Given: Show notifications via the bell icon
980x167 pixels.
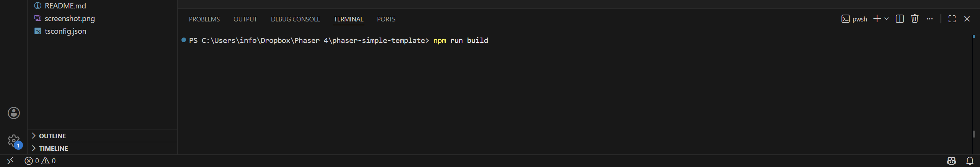Looking at the screenshot, I should pos(970,161).
